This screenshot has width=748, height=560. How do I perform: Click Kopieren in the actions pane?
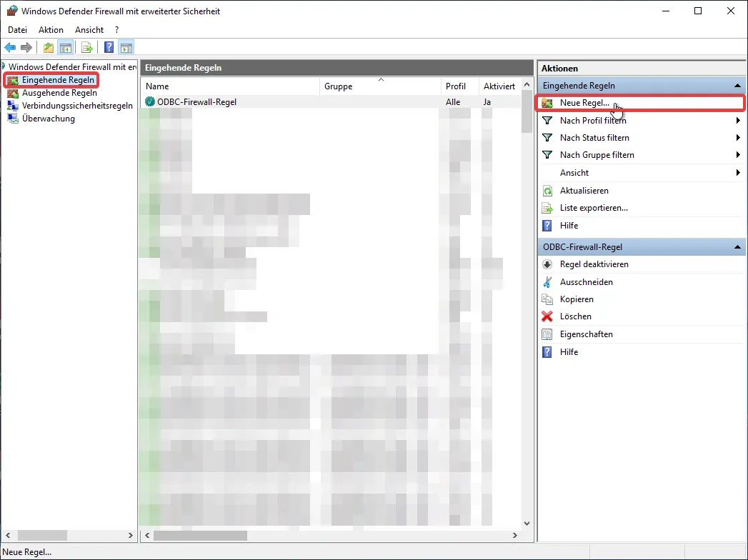577,299
